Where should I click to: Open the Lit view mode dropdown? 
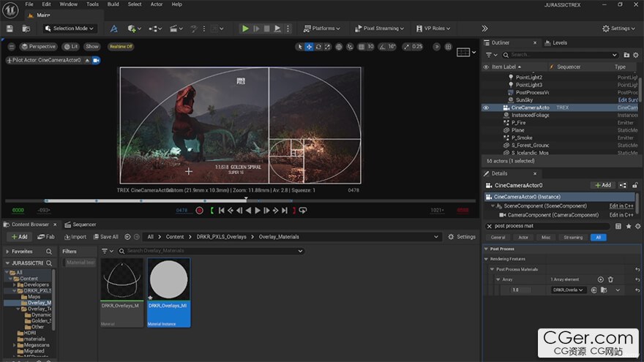pyautogui.click(x=71, y=46)
